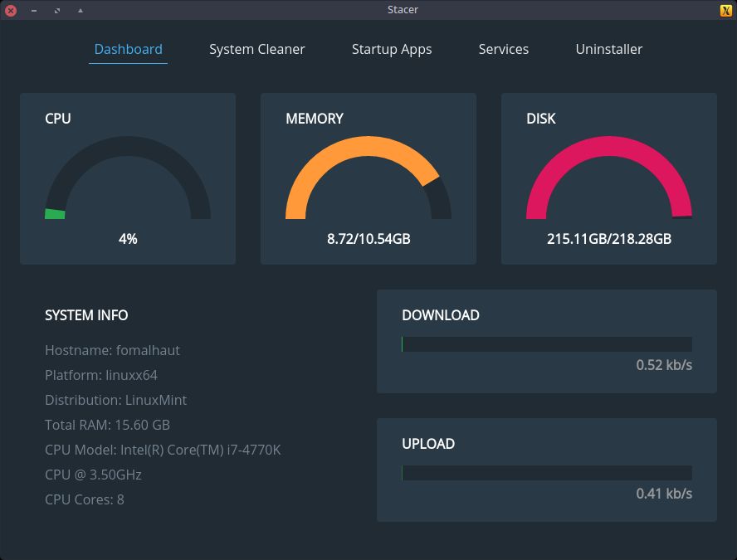The image size is (737, 560).
Task: Open the System Cleaner tab
Action: (x=256, y=49)
